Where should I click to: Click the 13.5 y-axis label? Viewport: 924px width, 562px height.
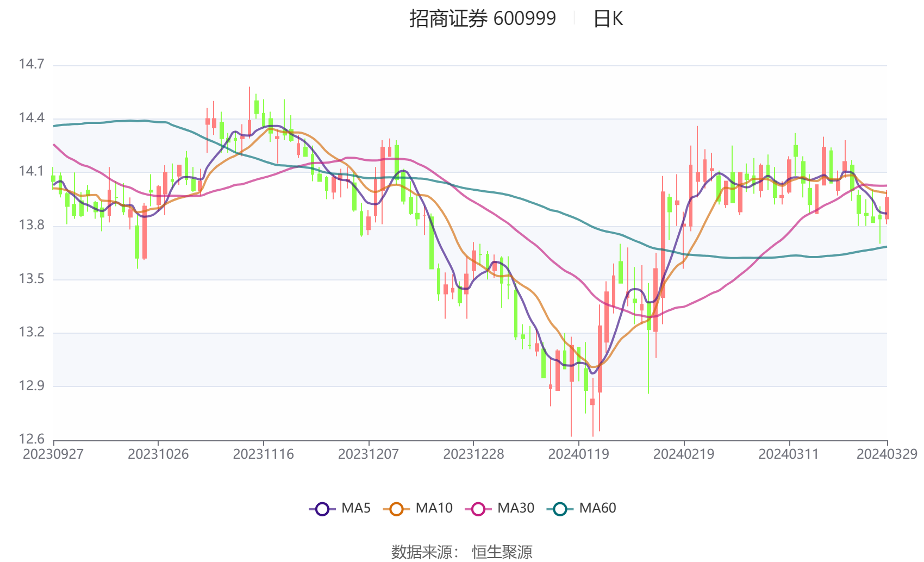click(x=32, y=279)
